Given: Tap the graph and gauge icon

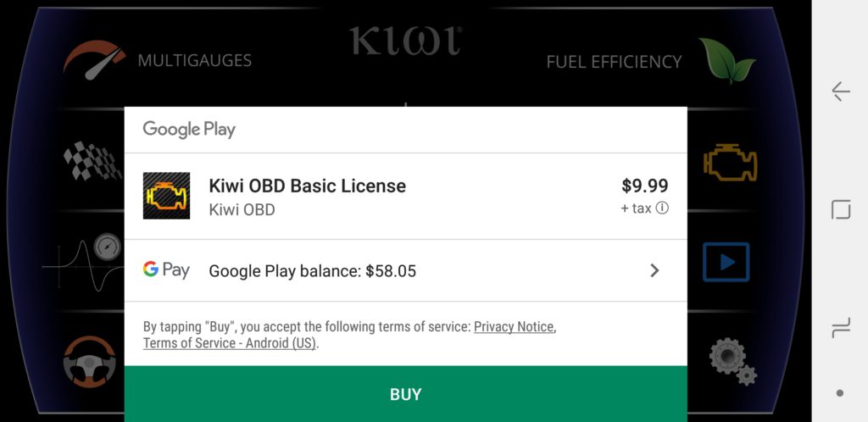Looking at the screenshot, I should [x=83, y=262].
